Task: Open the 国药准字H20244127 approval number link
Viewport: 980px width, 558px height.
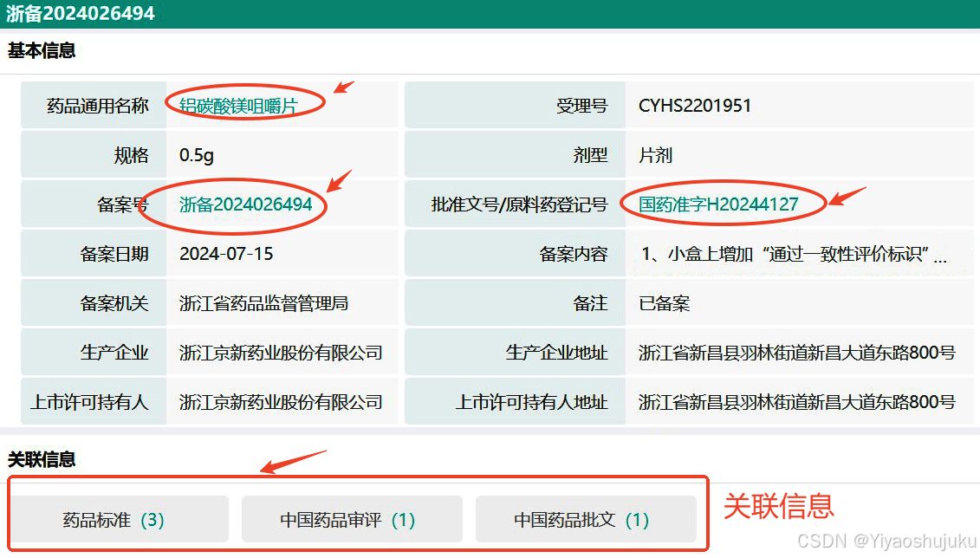Action: click(718, 204)
